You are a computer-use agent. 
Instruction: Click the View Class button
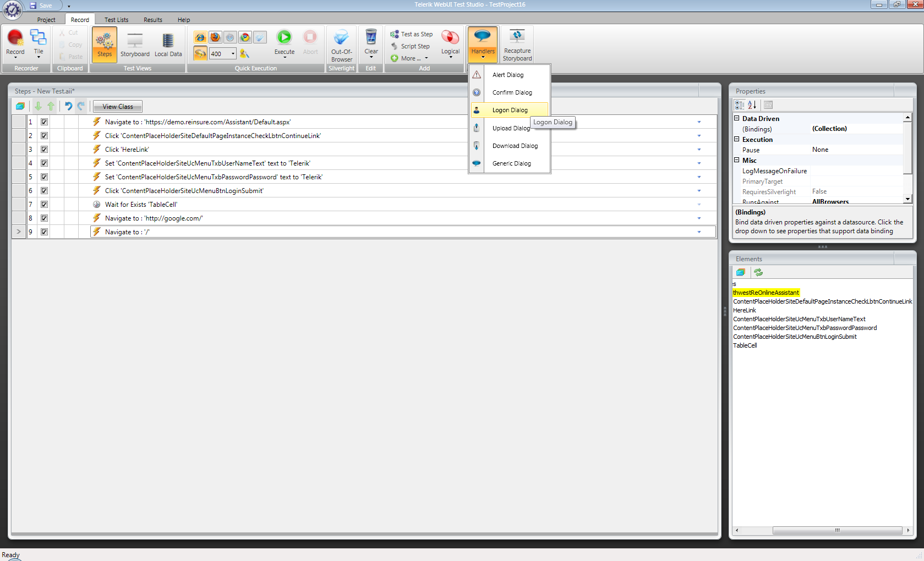118,107
